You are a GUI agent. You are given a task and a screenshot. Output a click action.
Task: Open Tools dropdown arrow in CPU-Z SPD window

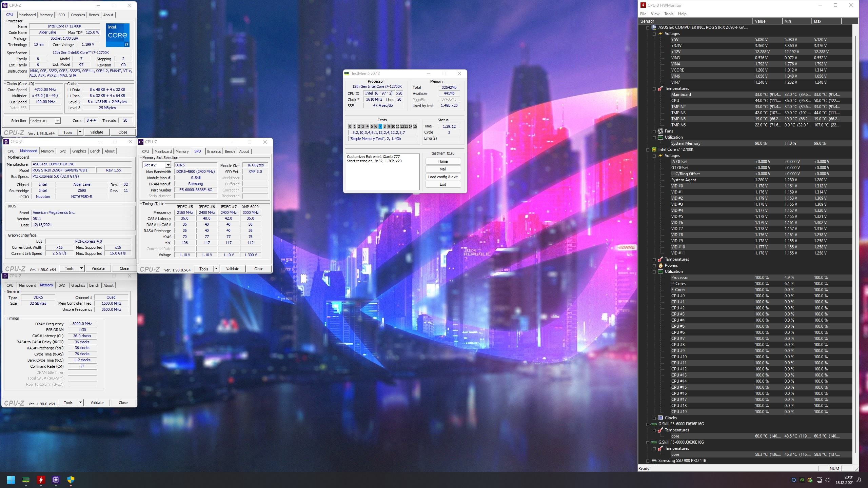point(216,269)
